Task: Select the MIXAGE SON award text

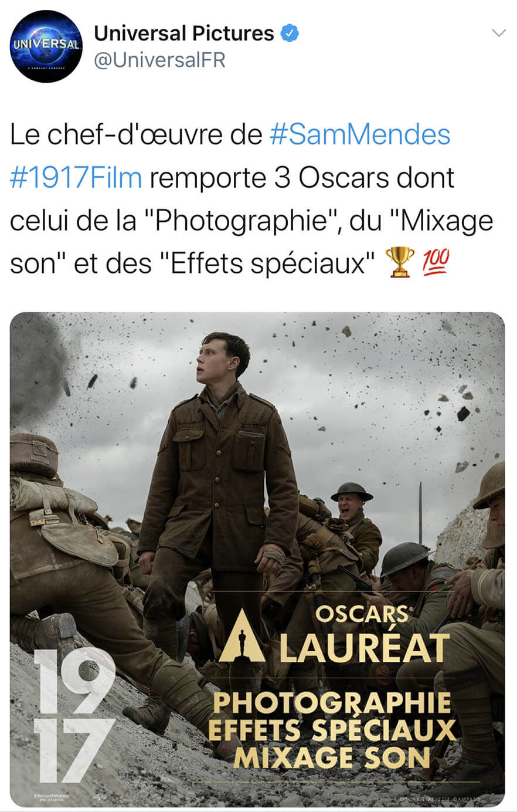Action: (332, 757)
